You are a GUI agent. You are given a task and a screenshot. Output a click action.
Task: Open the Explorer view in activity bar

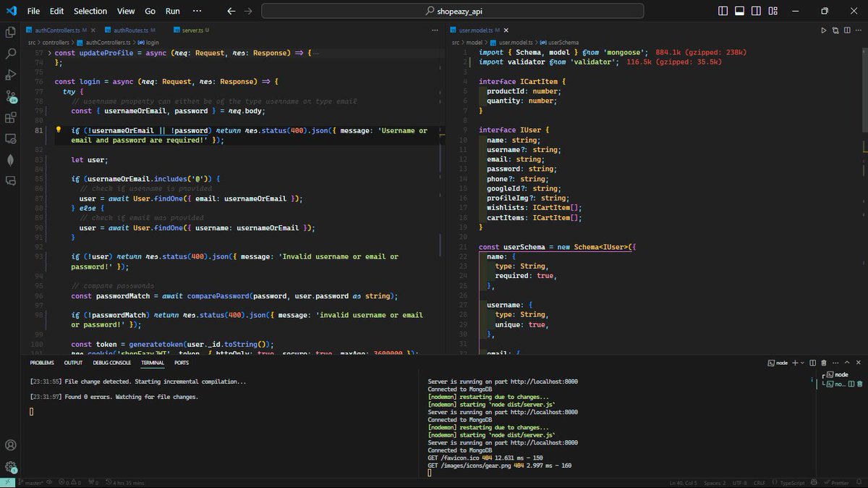coord(11,32)
